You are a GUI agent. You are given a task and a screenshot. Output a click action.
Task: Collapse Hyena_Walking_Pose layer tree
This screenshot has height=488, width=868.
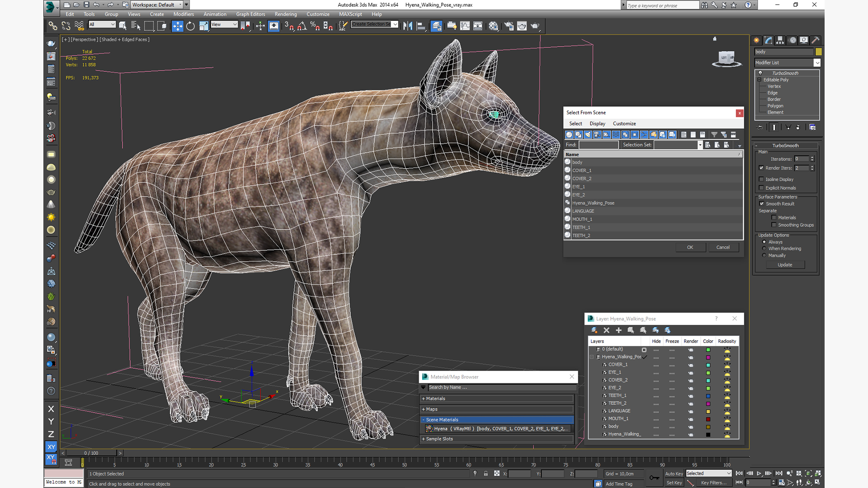coord(592,357)
